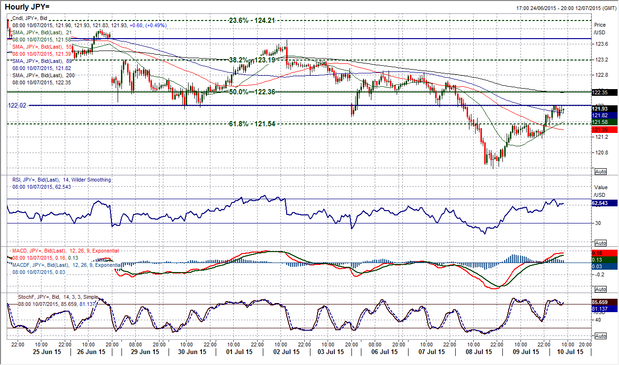Image resolution: width=619 pixels, height=365 pixels.
Task: Click the RSI Wilder Smoothing legend text
Action: 62,180
